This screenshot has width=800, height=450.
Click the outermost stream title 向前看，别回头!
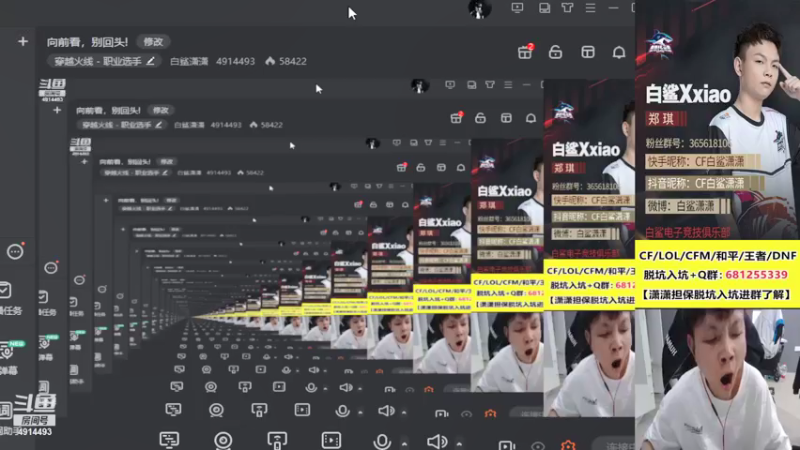pos(87,42)
